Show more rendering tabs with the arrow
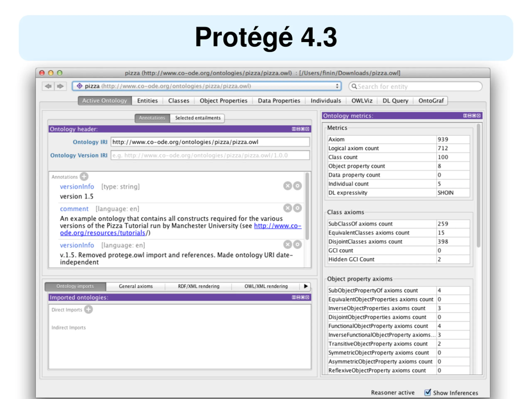This screenshot has height=399, width=532. 305,286
